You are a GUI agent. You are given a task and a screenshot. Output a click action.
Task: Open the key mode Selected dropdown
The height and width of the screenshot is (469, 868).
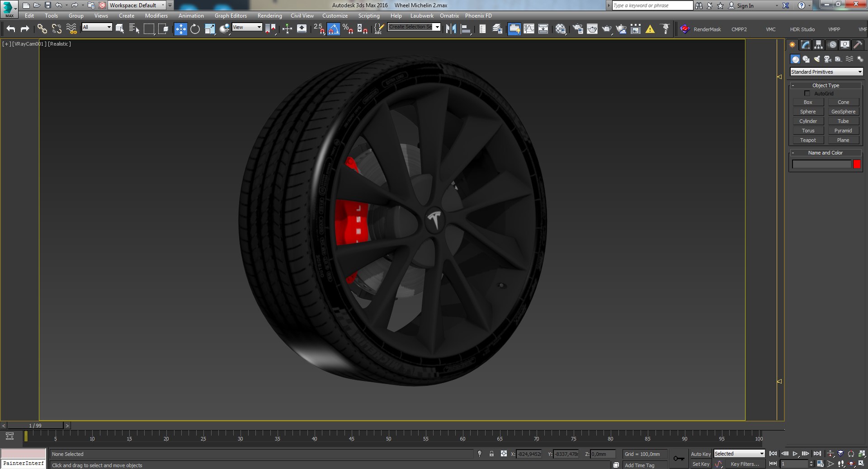[x=739, y=454]
